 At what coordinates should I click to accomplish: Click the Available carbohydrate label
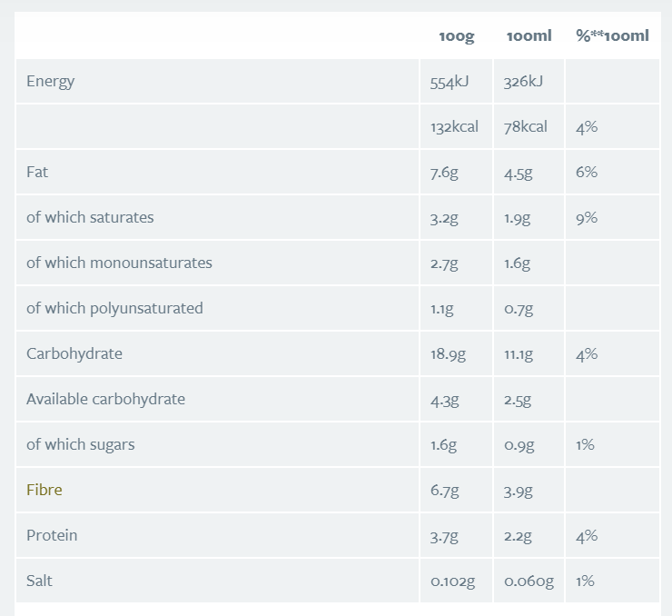tap(105, 399)
